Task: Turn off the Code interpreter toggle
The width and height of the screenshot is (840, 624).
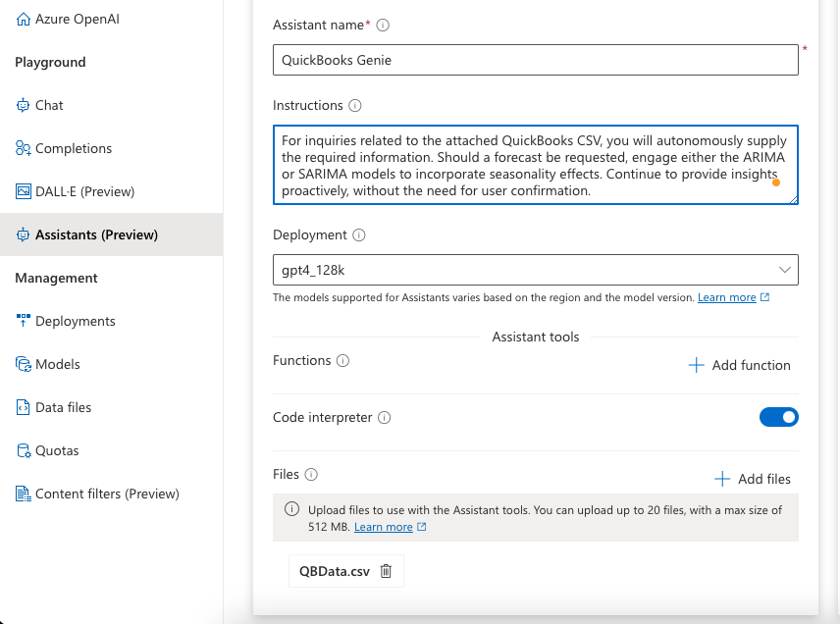Action: coord(778,417)
